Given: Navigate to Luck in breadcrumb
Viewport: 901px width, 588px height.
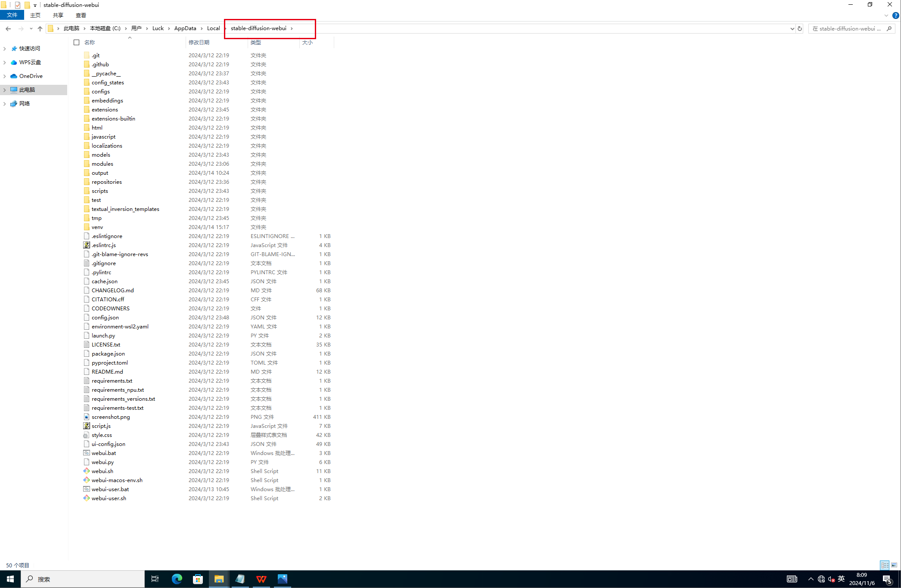Looking at the screenshot, I should click(158, 28).
